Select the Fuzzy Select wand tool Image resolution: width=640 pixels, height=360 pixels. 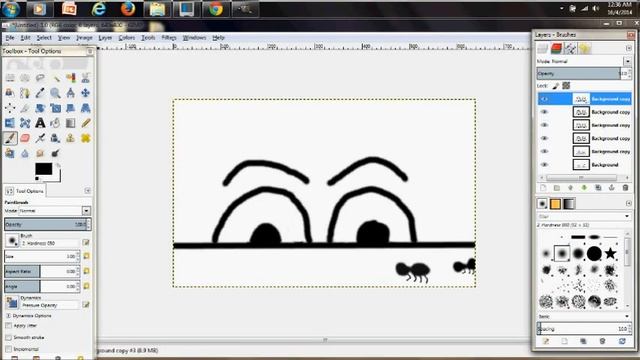pos(56,78)
